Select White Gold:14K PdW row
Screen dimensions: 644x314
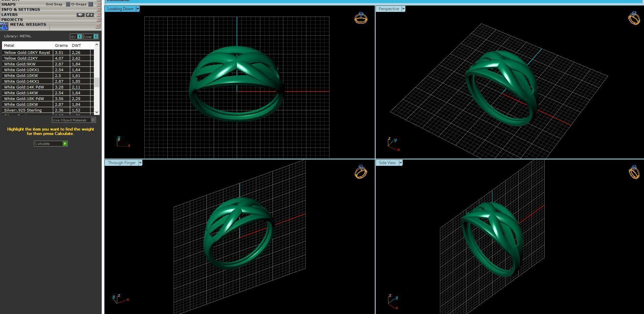[48, 87]
